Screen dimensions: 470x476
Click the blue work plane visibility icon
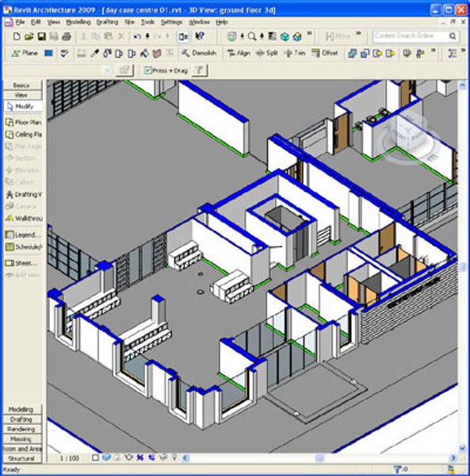point(48,53)
